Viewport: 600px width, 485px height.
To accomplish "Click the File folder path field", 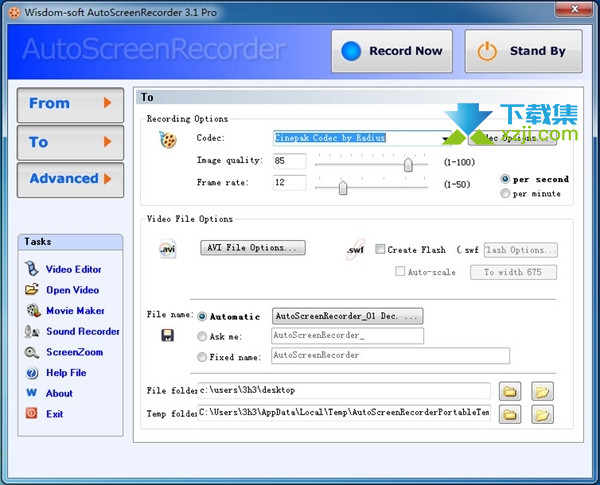I will 344,390.
